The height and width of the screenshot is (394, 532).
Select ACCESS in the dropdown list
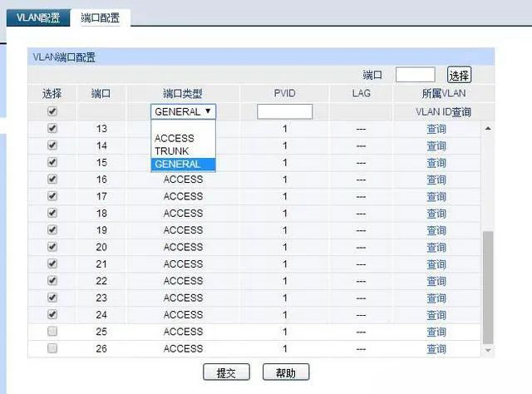(x=175, y=139)
